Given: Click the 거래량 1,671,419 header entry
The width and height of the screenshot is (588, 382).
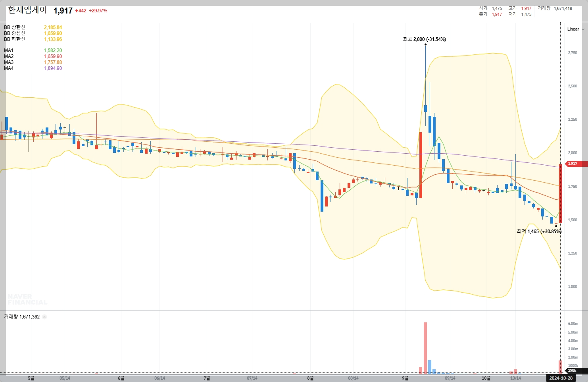Looking at the screenshot, I should click(555, 8).
